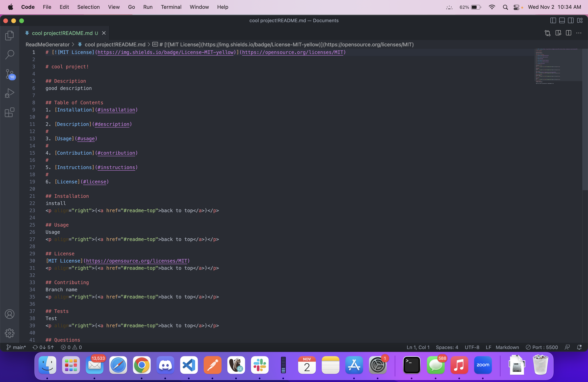The width and height of the screenshot is (588, 382).
Task: Open the Accounts menu icon
Action: coord(9,314)
